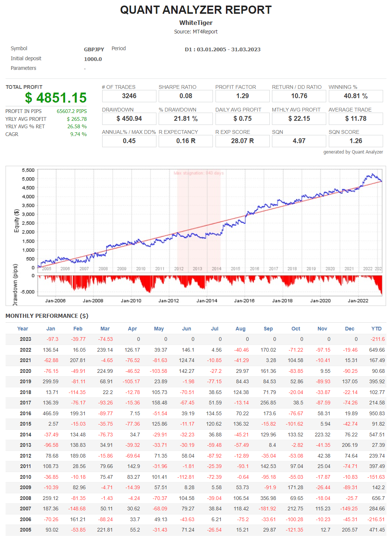Click the % Drawdown box showing 21.81 %
Screen dimensions: 392x539
186,119
